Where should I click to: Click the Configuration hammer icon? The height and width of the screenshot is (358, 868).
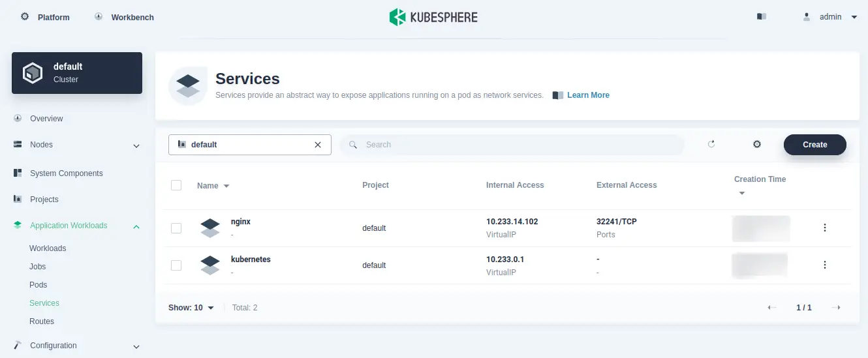click(18, 346)
